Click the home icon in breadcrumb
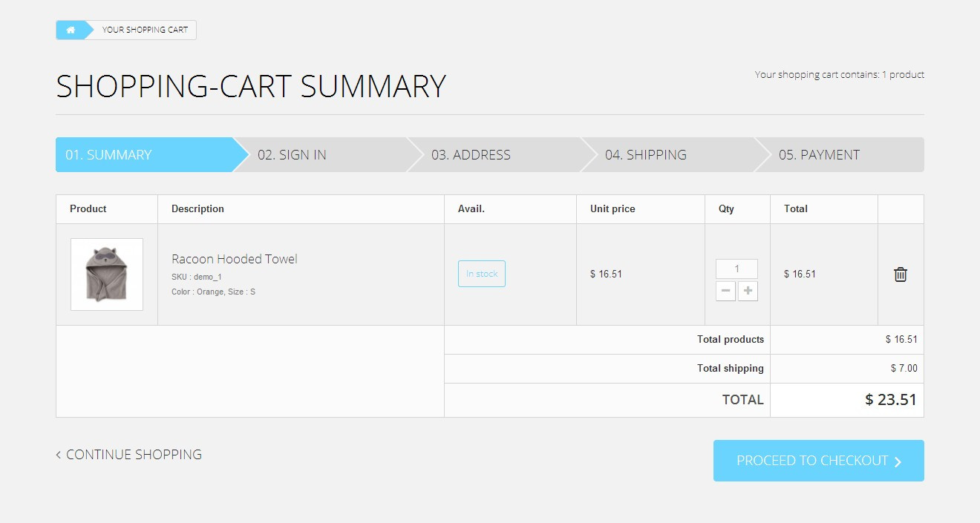The height and width of the screenshot is (523, 980). (x=71, y=30)
